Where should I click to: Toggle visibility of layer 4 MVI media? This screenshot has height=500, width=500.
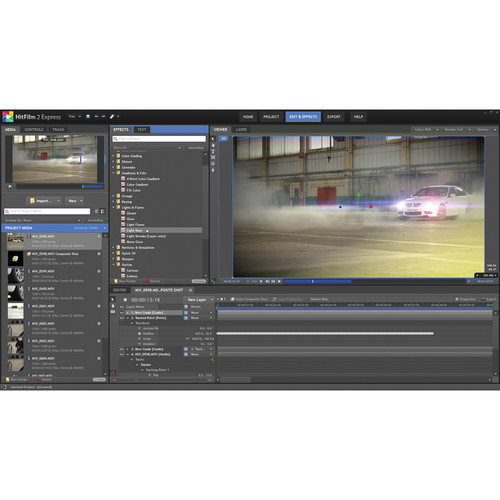122,354
